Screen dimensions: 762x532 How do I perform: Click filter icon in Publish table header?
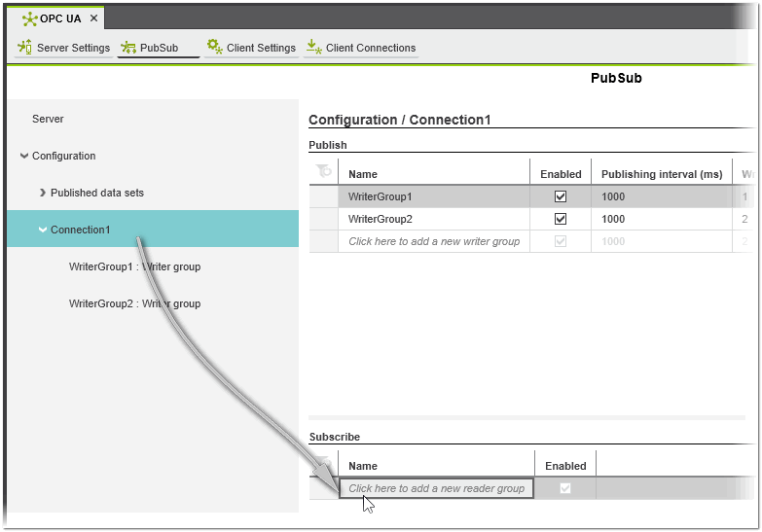click(x=324, y=172)
